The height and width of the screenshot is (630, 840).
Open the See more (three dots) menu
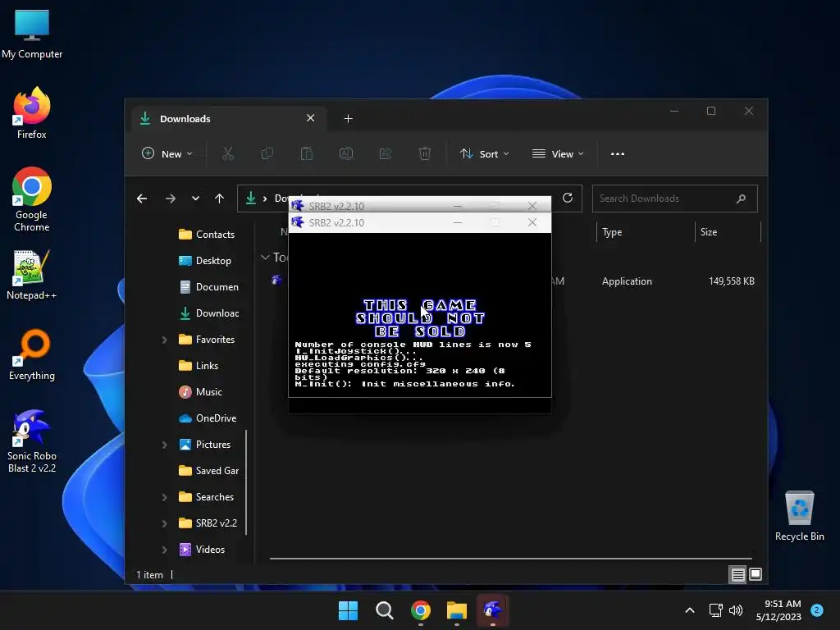point(617,153)
